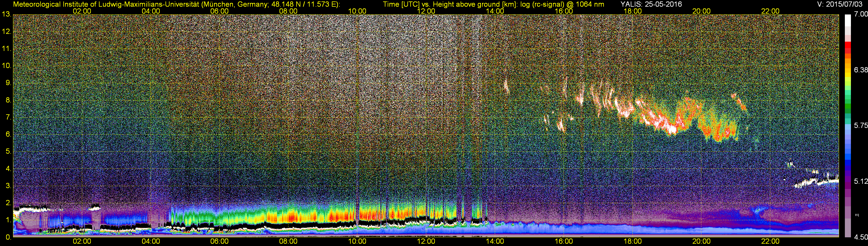Select 04:00 on the bottom time axis

coord(151,241)
